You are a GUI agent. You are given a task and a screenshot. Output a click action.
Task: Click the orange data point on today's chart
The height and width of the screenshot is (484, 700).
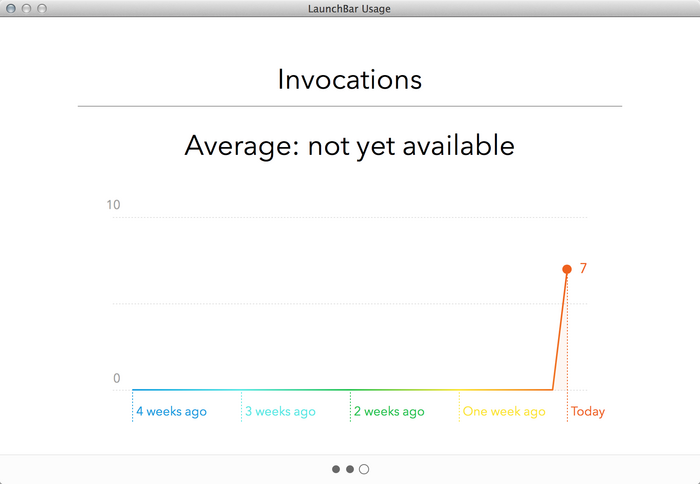567,269
